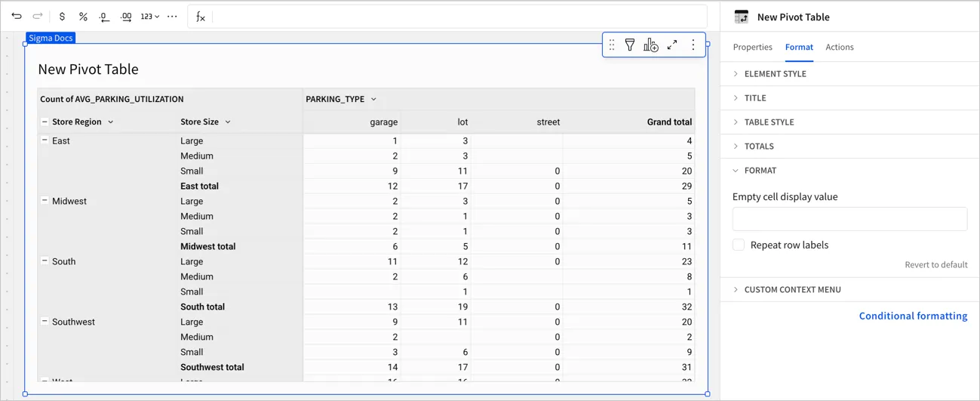Open the Store Size header dropdown arrow
The height and width of the screenshot is (401, 980).
[x=228, y=122]
